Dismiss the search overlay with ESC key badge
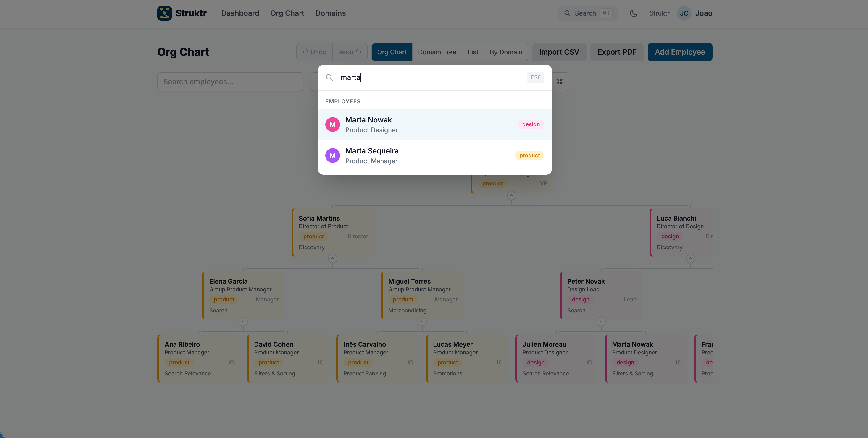The width and height of the screenshot is (868, 438). click(x=535, y=77)
